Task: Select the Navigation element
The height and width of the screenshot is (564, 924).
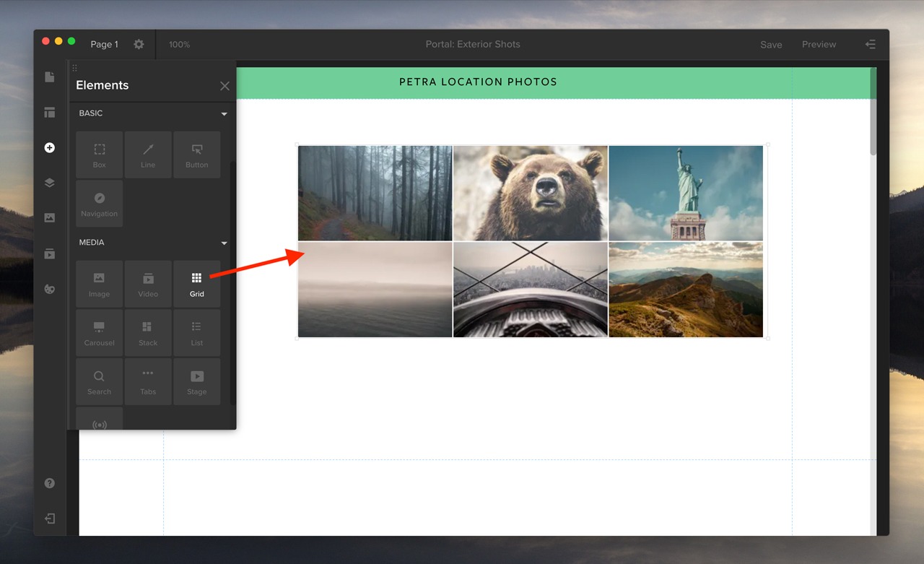Action: tap(100, 204)
